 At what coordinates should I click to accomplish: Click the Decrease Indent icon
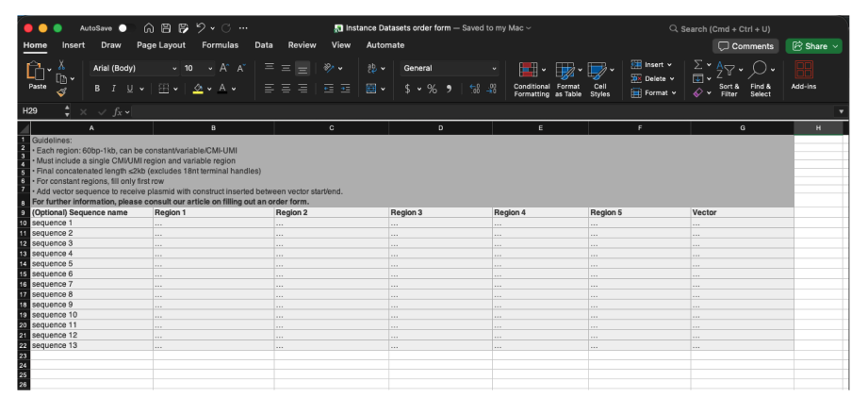(329, 89)
